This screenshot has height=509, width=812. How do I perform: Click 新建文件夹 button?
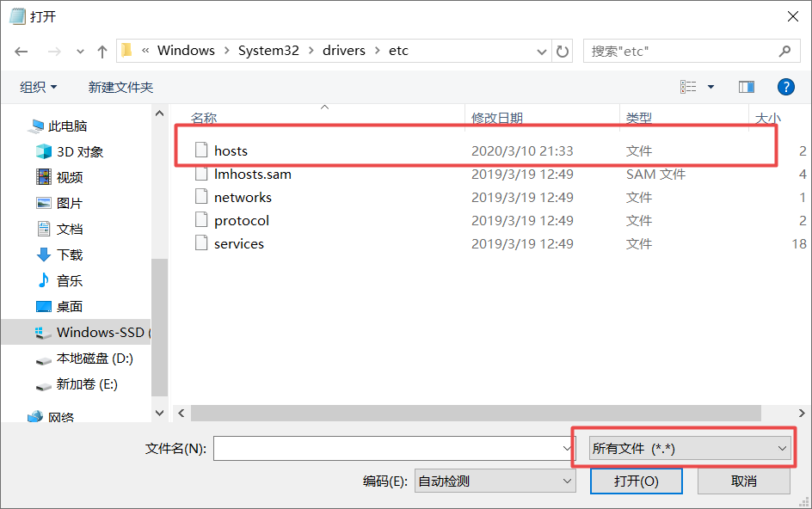click(120, 87)
